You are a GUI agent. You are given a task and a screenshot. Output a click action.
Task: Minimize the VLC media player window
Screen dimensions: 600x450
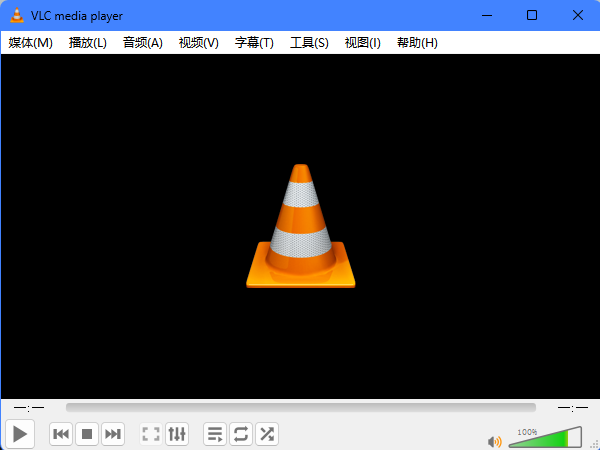(487, 15)
